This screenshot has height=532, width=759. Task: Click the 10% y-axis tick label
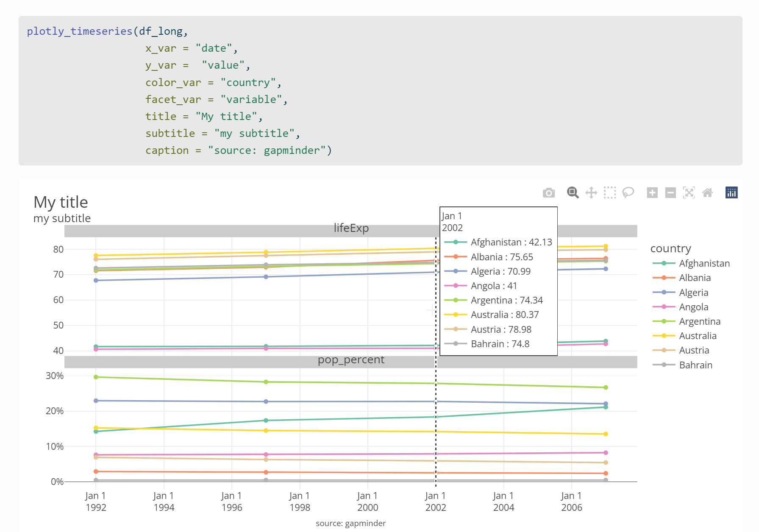[55, 446]
